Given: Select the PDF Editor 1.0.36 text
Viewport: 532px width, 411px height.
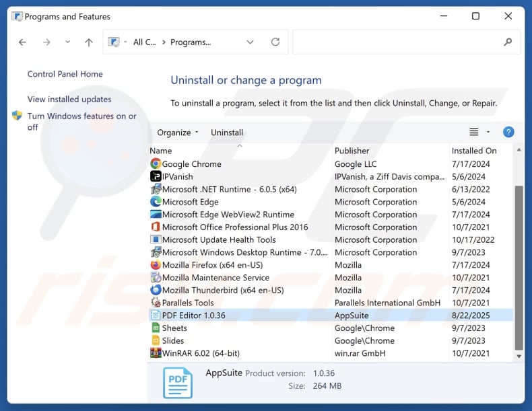Looking at the screenshot, I should pyautogui.click(x=194, y=315).
